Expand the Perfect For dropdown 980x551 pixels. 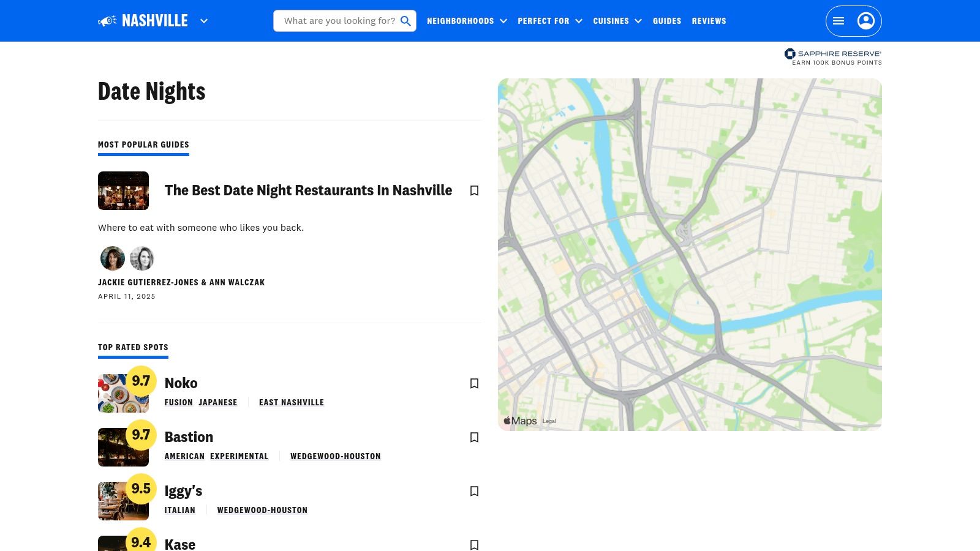pos(549,21)
